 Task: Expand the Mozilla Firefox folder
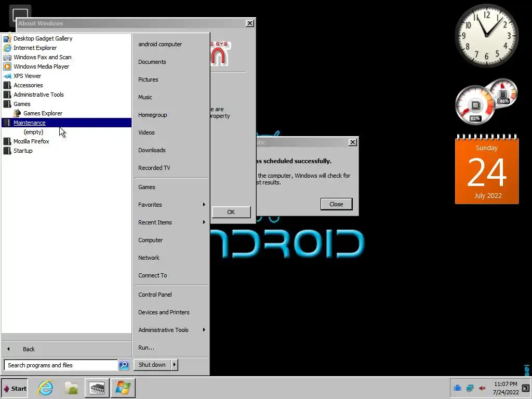(x=31, y=141)
